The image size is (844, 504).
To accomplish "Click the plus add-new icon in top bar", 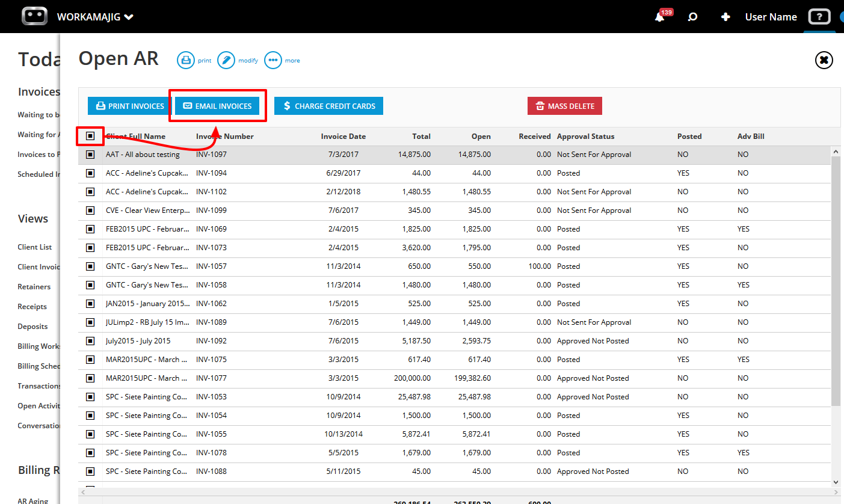I will pyautogui.click(x=725, y=17).
